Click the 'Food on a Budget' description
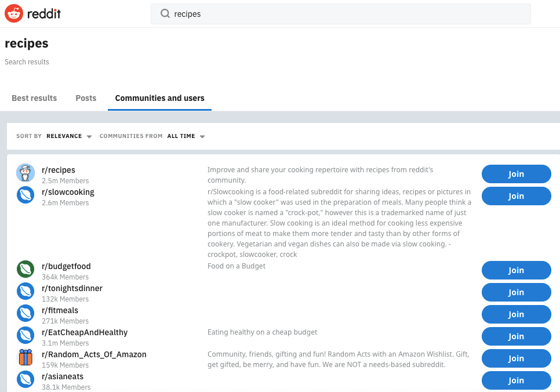560x392 pixels. click(237, 266)
